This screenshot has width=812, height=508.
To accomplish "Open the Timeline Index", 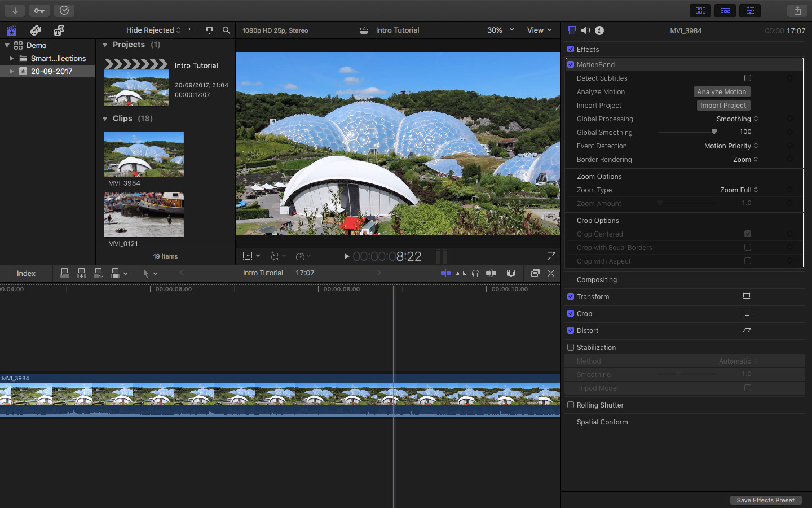I will point(26,273).
